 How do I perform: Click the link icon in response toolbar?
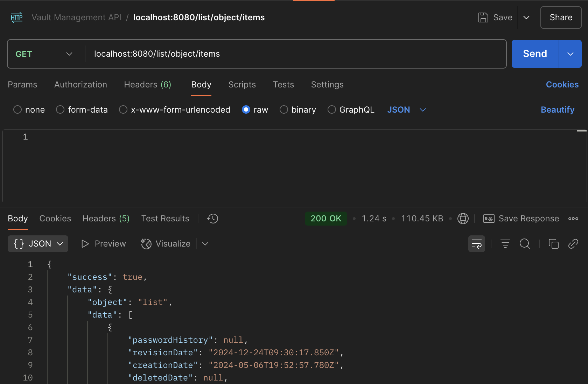[573, 244]
